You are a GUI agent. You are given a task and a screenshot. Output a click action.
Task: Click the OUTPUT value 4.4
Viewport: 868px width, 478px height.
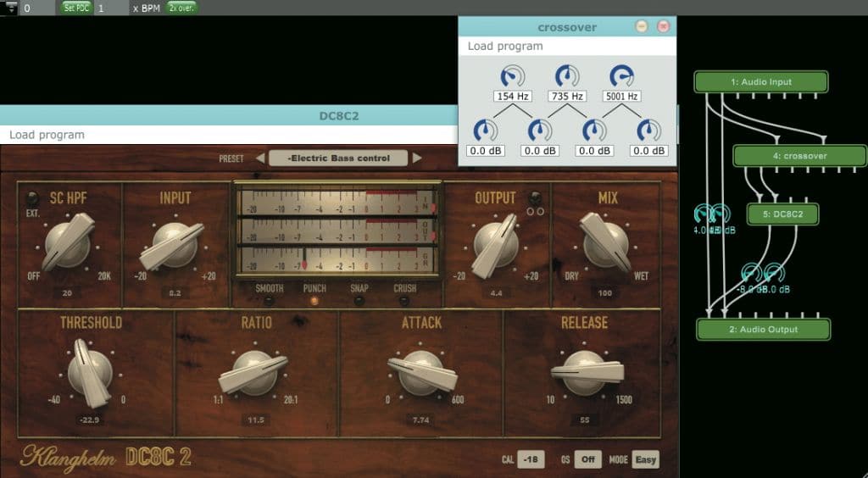click(496, 293)
